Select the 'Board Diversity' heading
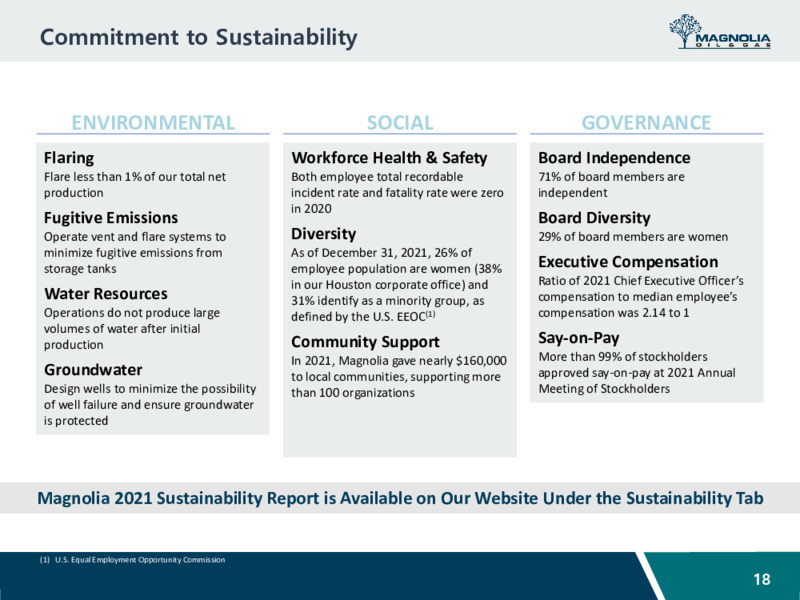This screenshot has width=800, height=600. coord(594,218)
